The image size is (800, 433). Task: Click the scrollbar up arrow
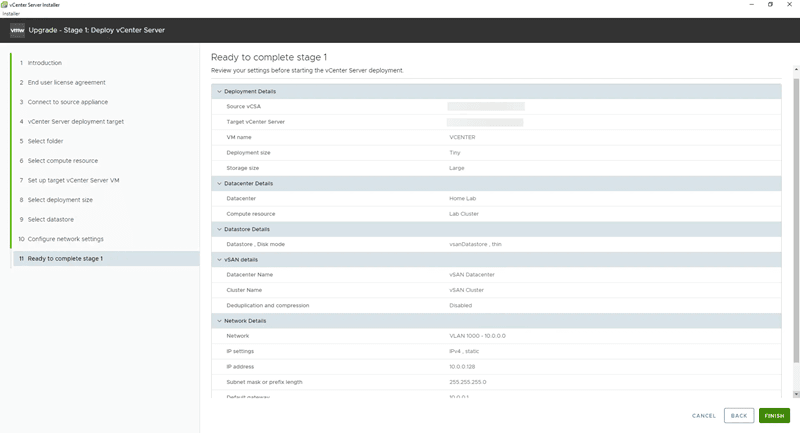[796, 69]
